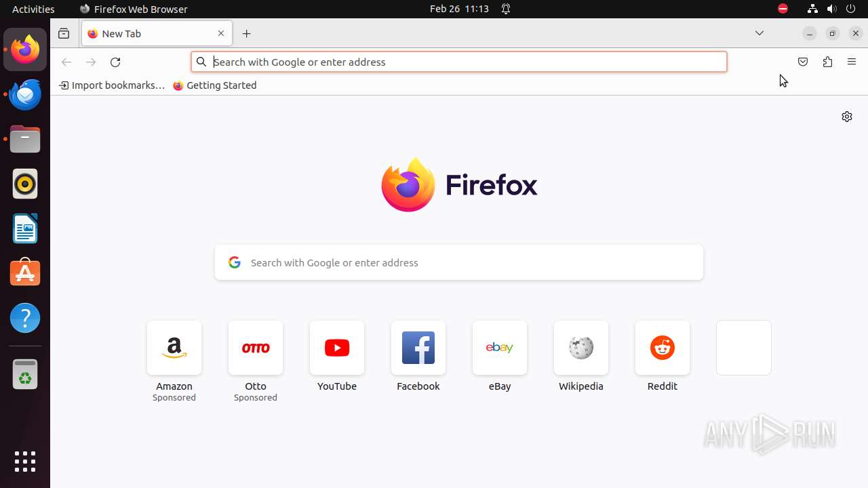The image size is (868, 488).
Task: Launch Thunderbird Mail from the dock
Action: point(25,94)
